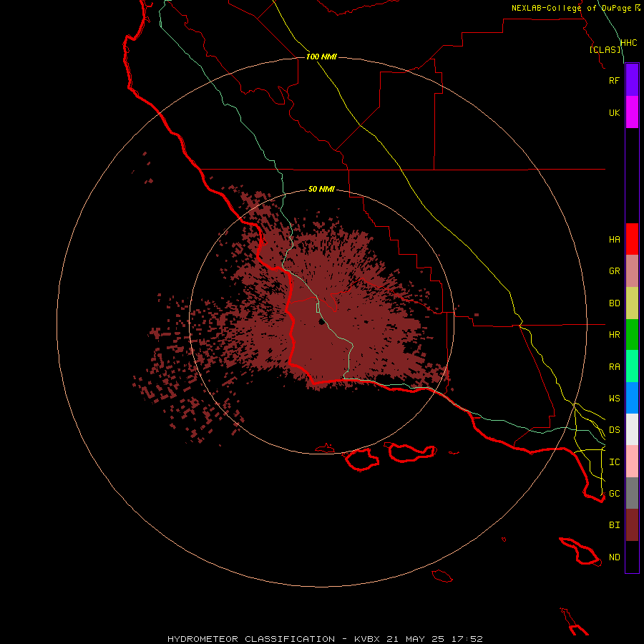Click the 'BD' legend label
The image size is (644, 644).
point(614,303)
